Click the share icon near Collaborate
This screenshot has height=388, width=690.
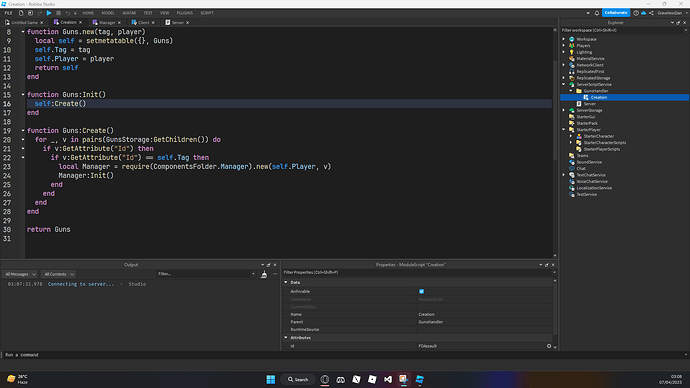(651, 13)
